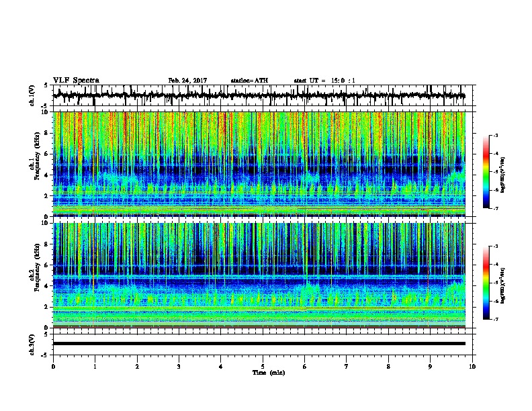Click the "8" kHz tick of ch.1 spectrogram

point(47,133)
